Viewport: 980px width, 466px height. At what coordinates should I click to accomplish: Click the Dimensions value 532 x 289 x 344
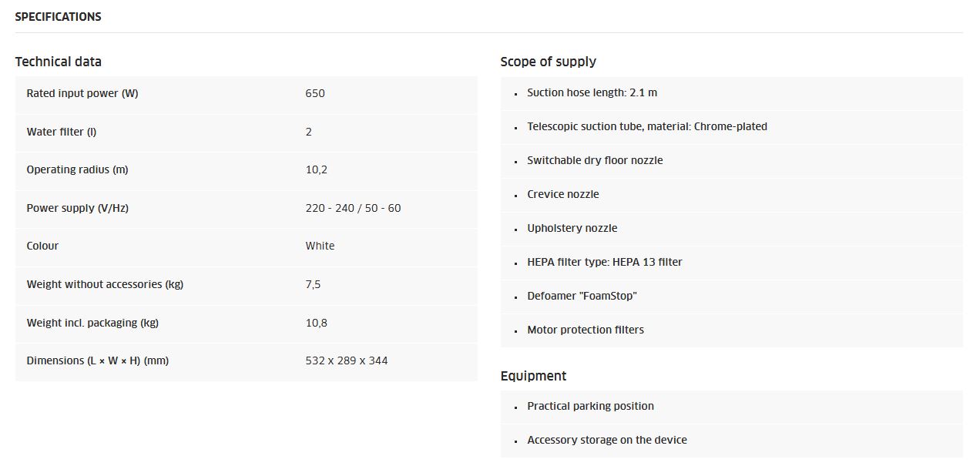(x=347, y=360)
